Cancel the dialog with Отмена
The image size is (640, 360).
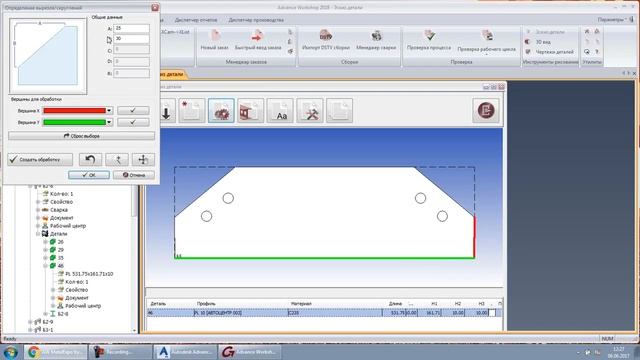click(134, 175)
